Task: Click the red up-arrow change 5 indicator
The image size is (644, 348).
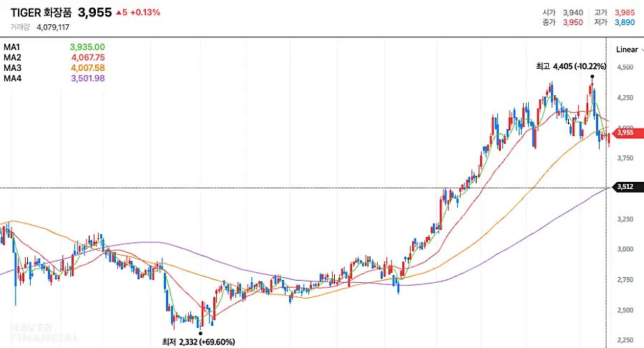Action: 122,13
